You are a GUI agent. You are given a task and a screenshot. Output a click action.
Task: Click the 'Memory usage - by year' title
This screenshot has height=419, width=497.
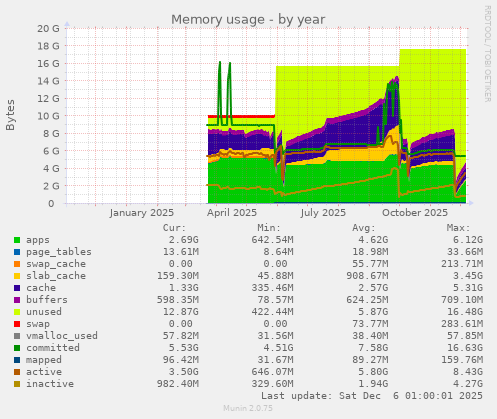[248, 20]
